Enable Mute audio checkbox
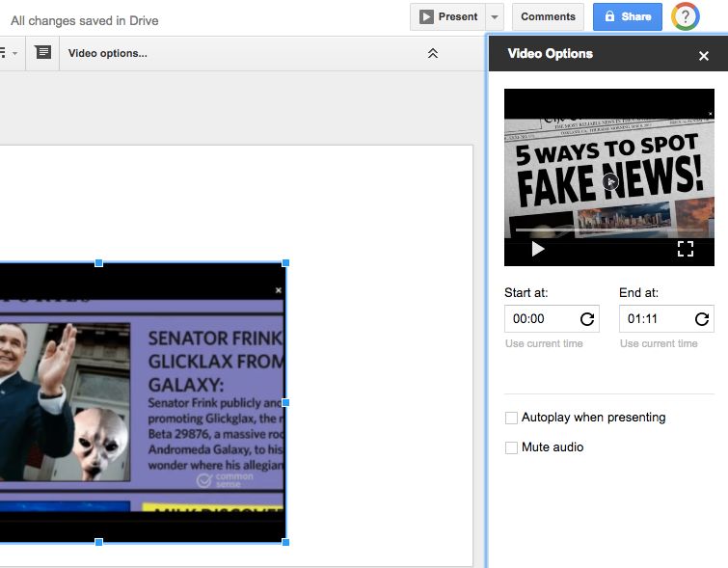The image size is (728, 568). point(511,447)
